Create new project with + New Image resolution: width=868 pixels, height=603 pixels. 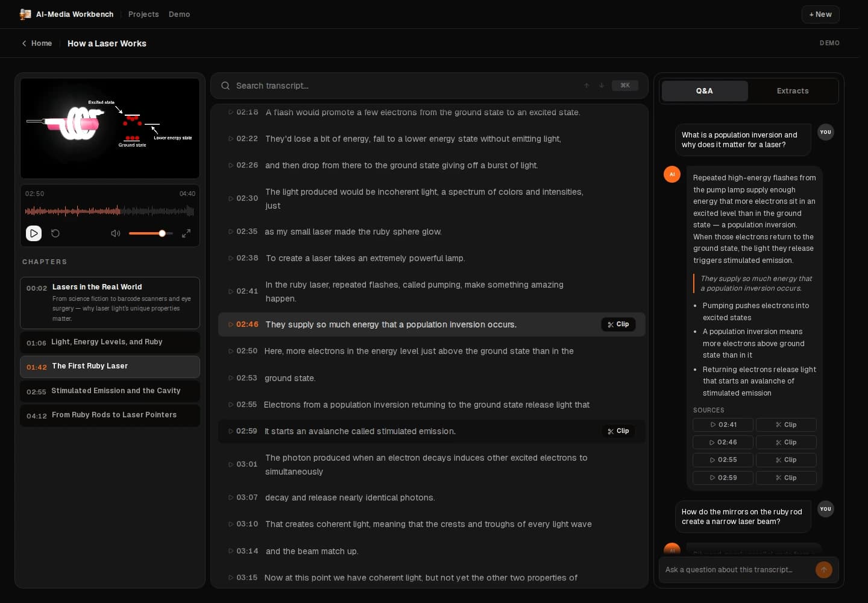(820, 14)
